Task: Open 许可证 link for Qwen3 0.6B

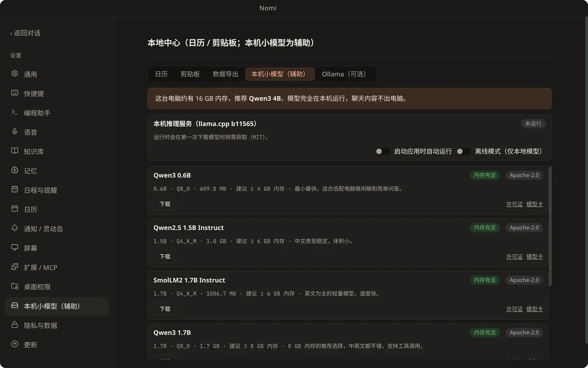Action: coord(514,204)
